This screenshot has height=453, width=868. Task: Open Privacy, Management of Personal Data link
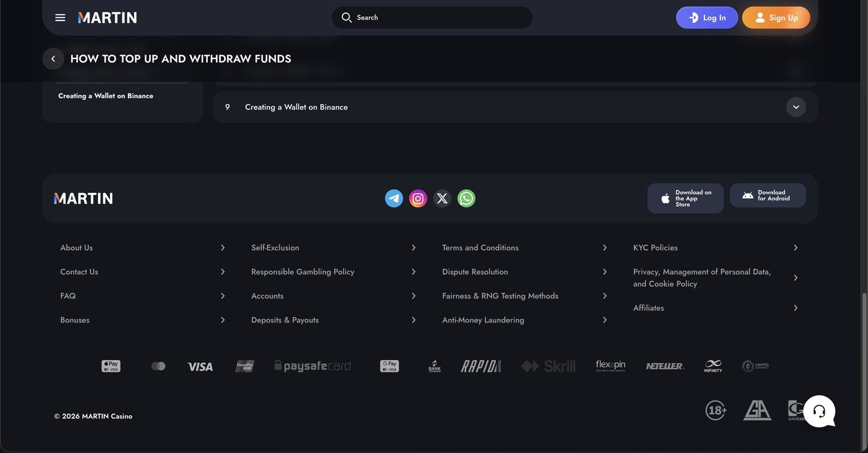(x=702, y=277)
